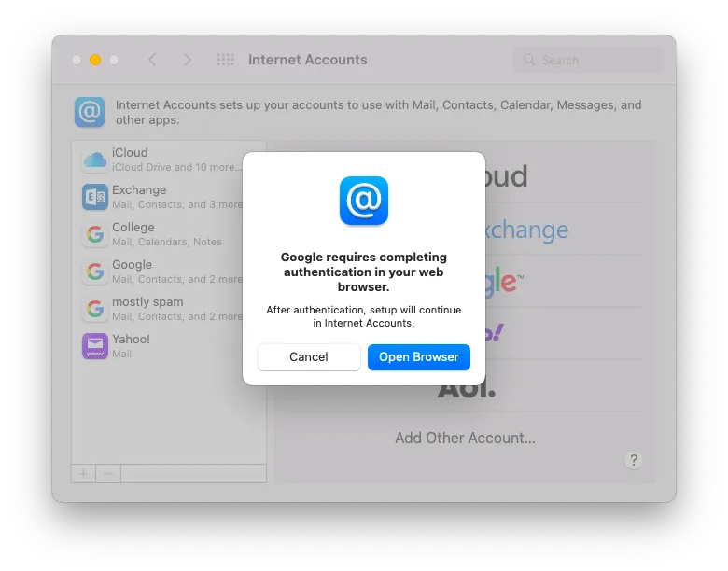
Task: Click the yellow minimize window button
Action: (95, 60)
